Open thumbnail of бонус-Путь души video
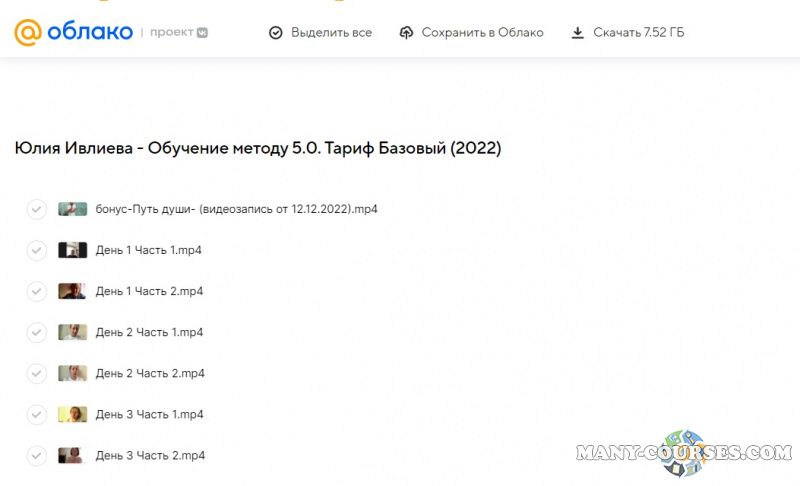The height and width of the screenshot is (486, 800). pos(72,209)
